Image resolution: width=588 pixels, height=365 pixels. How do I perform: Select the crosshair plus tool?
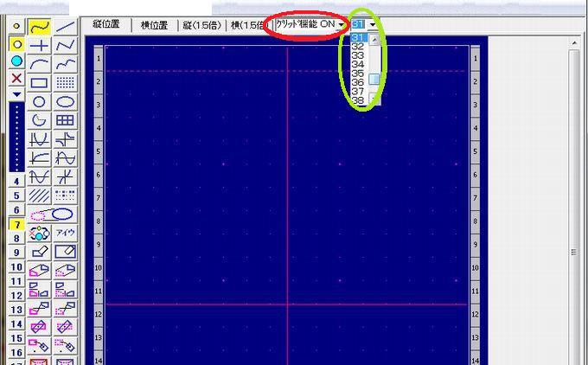39,45
